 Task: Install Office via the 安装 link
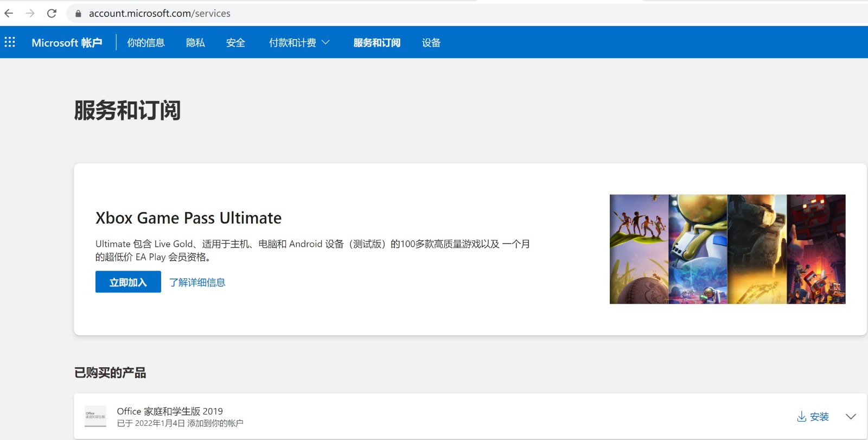tap(813, 417)
